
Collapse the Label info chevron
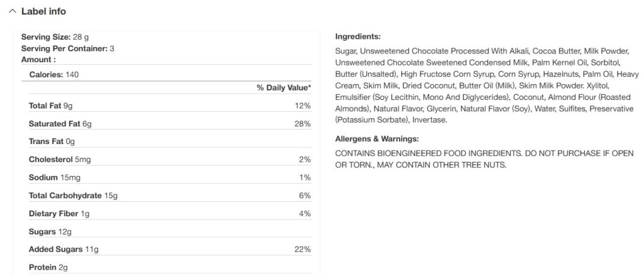click(x=13, y=11)
